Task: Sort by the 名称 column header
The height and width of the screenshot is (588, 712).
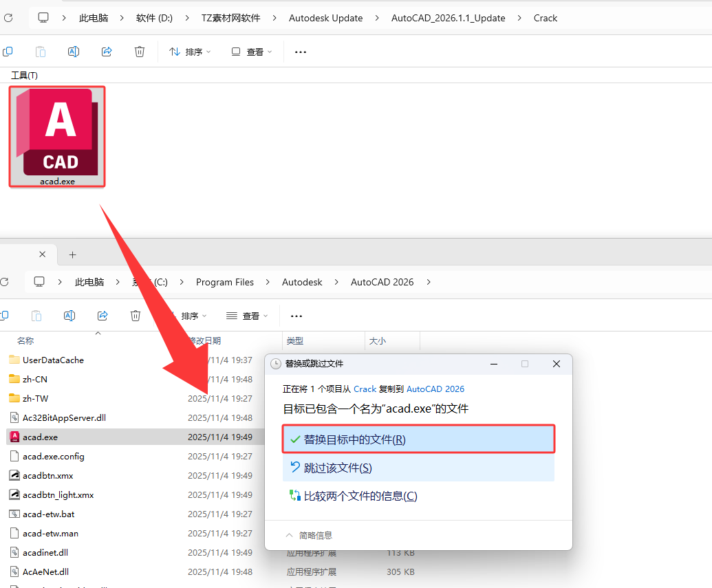Action: click(25, 340)
